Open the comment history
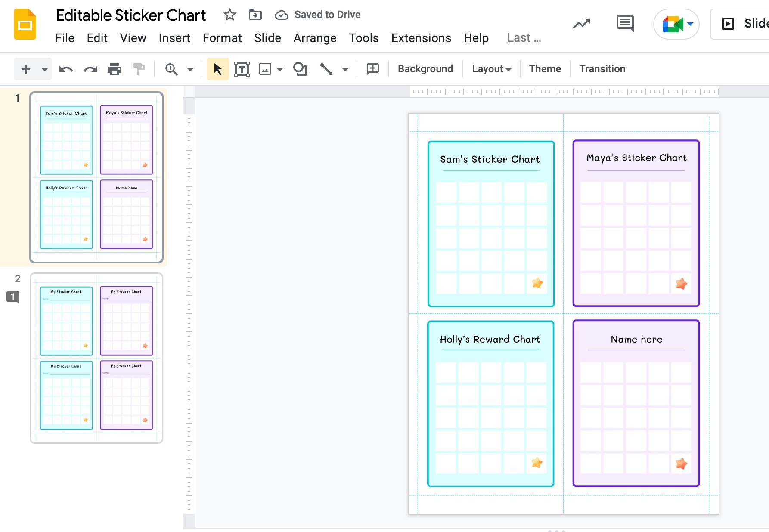Screen dimensions: 769x532 pos(625,24)
